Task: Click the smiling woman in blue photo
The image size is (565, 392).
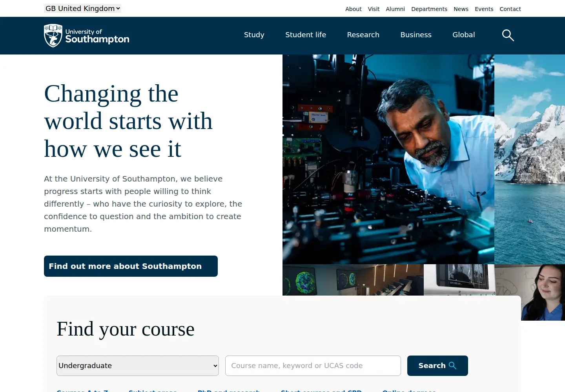Action: pyautogui.click(x=543, y=292)
